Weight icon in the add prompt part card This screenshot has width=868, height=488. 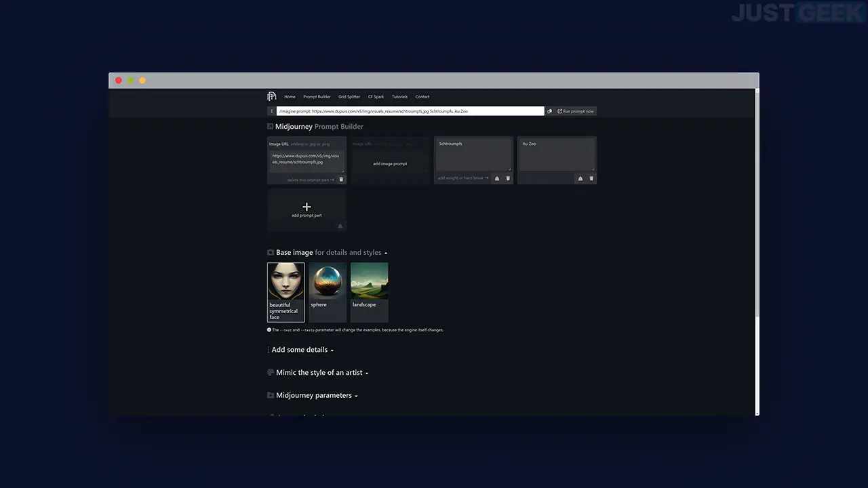(x=340, y=226)
